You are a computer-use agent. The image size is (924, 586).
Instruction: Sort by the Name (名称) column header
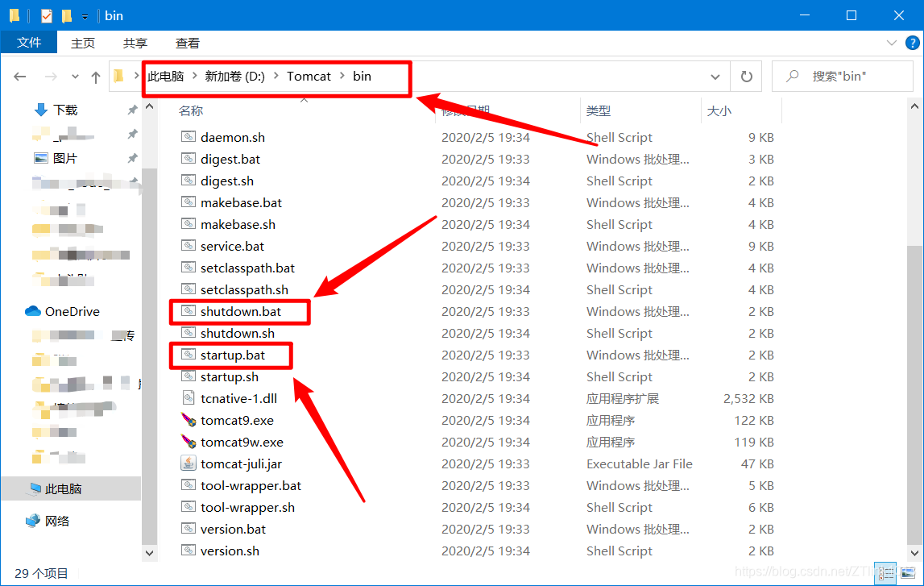coord(190,110)
